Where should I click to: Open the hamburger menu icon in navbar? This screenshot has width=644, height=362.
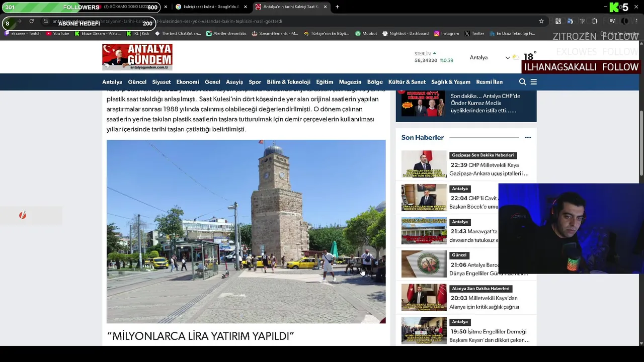[x=534, y=82]
